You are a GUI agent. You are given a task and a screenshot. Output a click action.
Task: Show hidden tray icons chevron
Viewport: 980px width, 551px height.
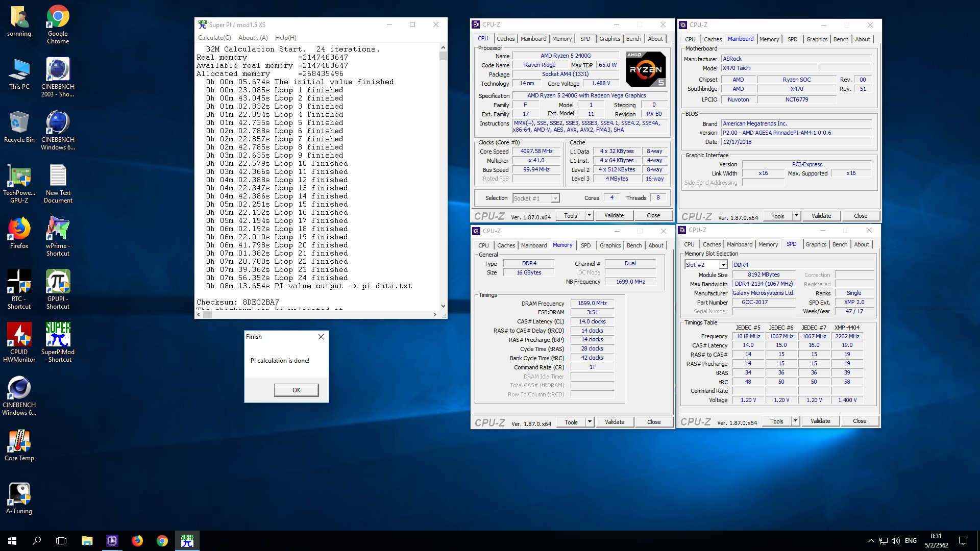tap(871, 541)
